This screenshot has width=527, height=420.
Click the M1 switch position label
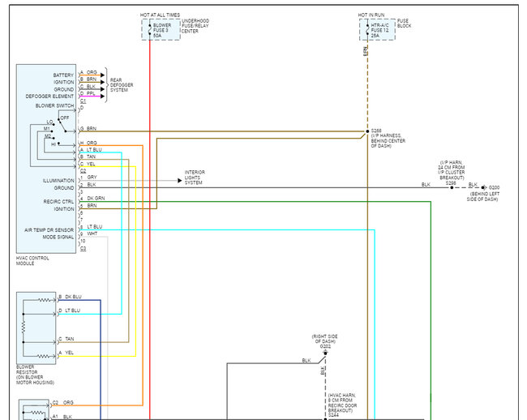47,129
